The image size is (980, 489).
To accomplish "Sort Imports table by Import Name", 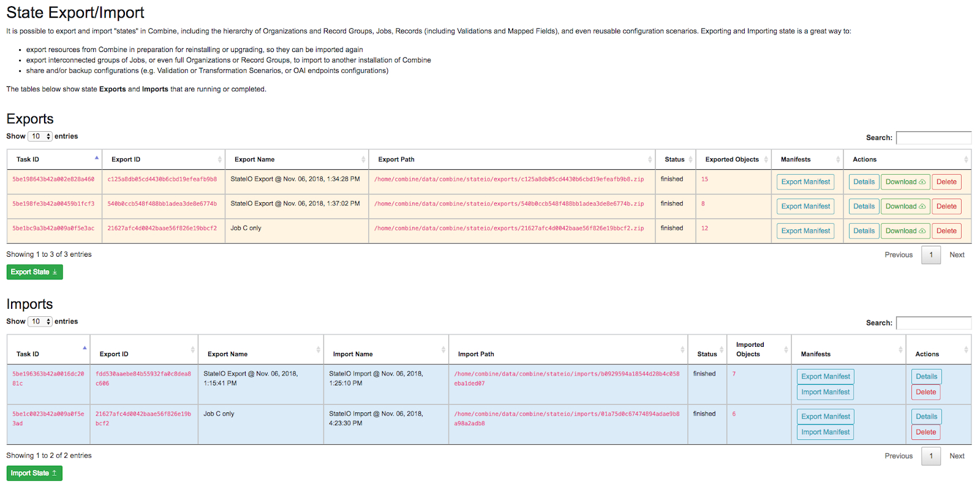I will pyautogui.click(x=386, y=350).
